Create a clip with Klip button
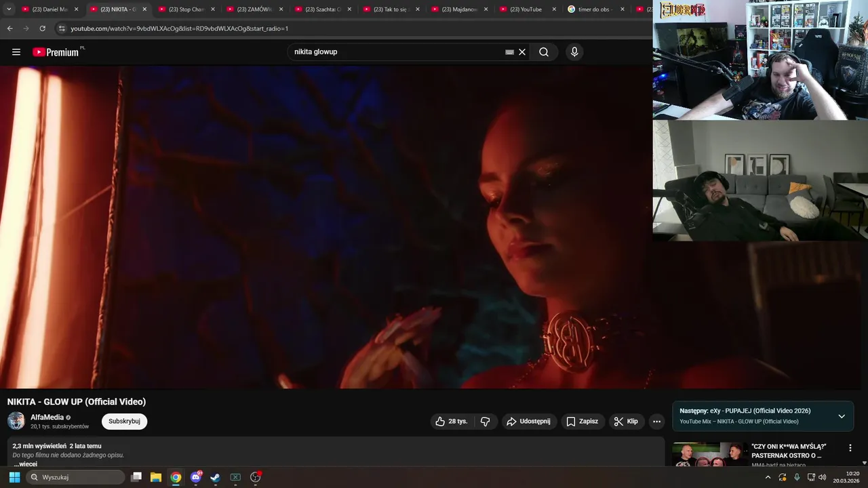868x488 pixels. click(626, 422)
